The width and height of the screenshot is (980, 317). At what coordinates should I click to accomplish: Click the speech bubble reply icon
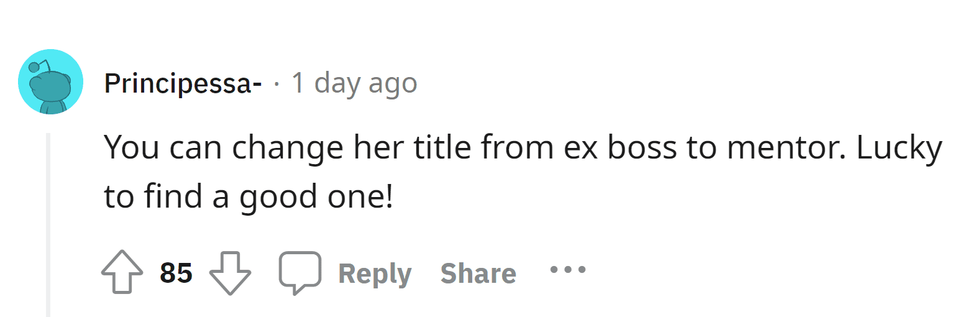click(x=300, y=272)
